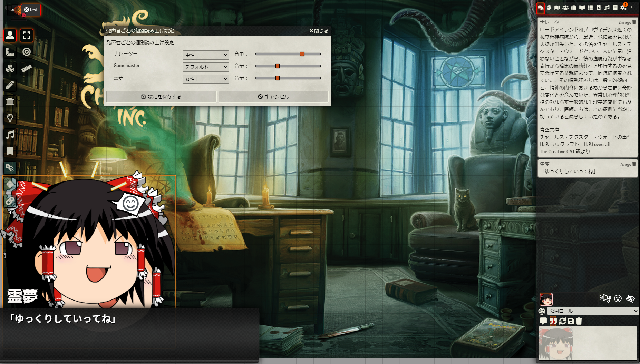Image resolution: width=640 pixels, height=364 pixels.
Task: Select the speech bubble chat mode
Action: tap(543, 321)
